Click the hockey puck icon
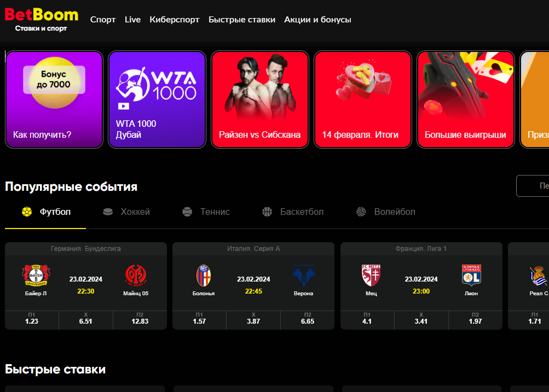 [108, 212]
